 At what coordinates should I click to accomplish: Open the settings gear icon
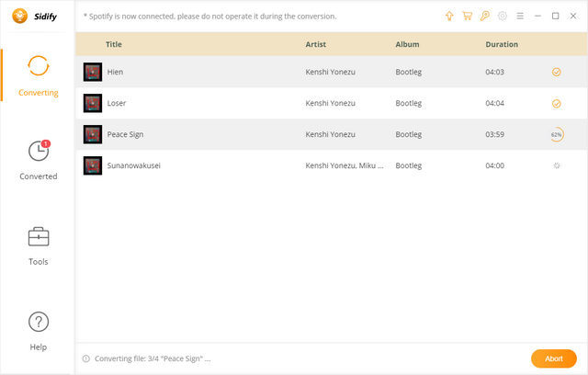(503, 16)
